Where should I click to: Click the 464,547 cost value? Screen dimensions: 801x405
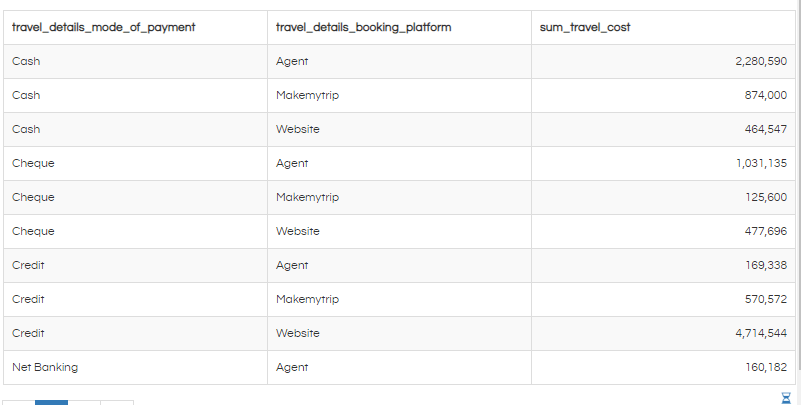[766, 129]
